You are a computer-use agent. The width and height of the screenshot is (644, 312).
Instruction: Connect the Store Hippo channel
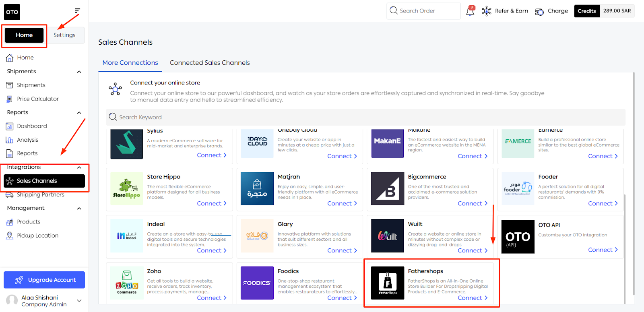tap(212, 204)
